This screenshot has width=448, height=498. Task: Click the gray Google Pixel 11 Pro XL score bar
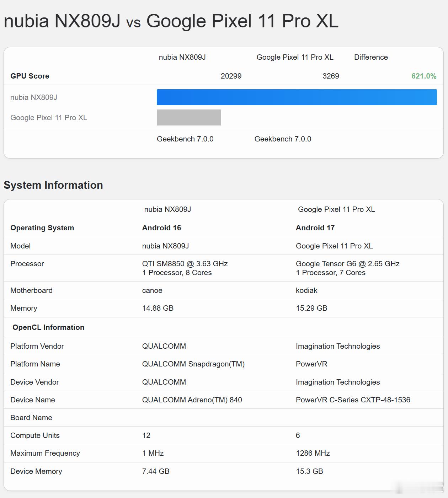tap(189, 118)
